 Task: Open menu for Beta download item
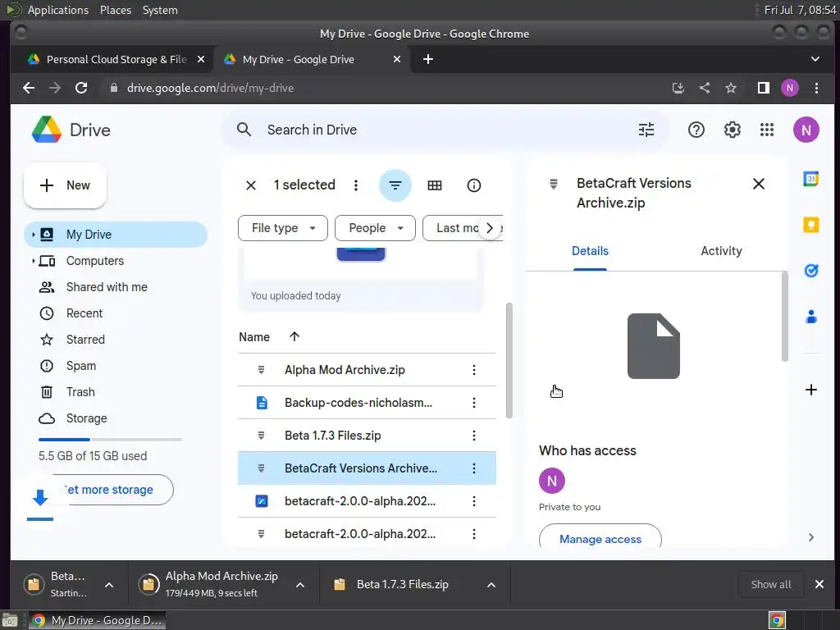[x=109, y=585]
